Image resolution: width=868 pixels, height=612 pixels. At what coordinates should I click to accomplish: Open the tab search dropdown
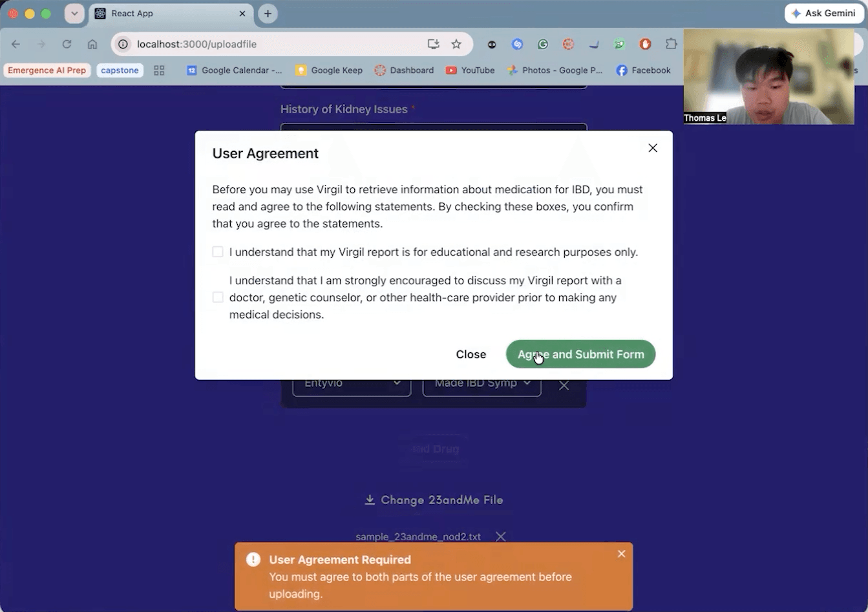coord(74,14)
